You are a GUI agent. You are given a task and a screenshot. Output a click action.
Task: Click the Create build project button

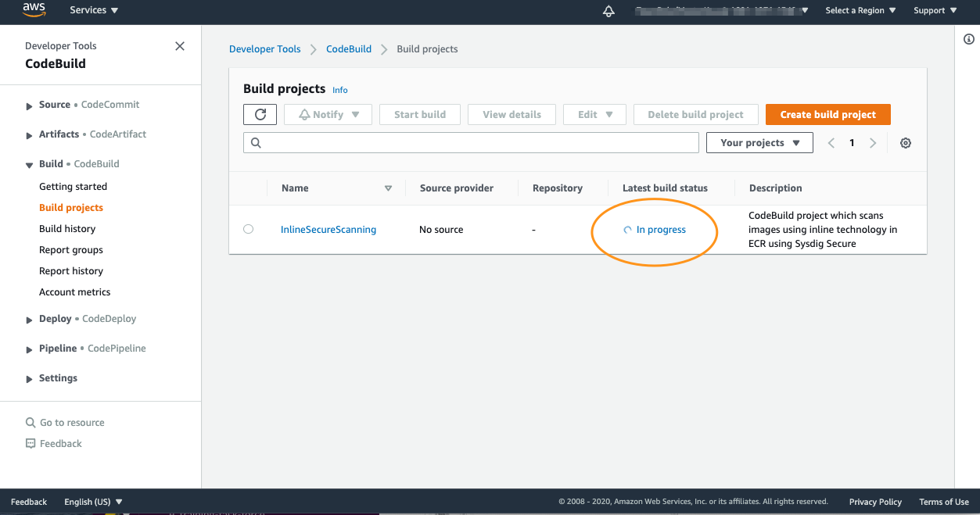pyautogui.click(x=828, y=114)
